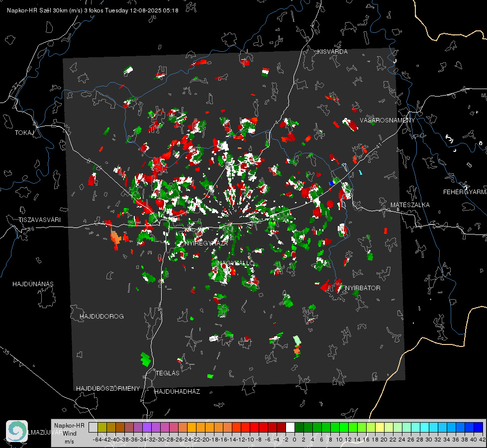This screenshot has width=487, height=448.
Task: Click the legend value 0
Action: pyautogui.click(x=294, y=440)
